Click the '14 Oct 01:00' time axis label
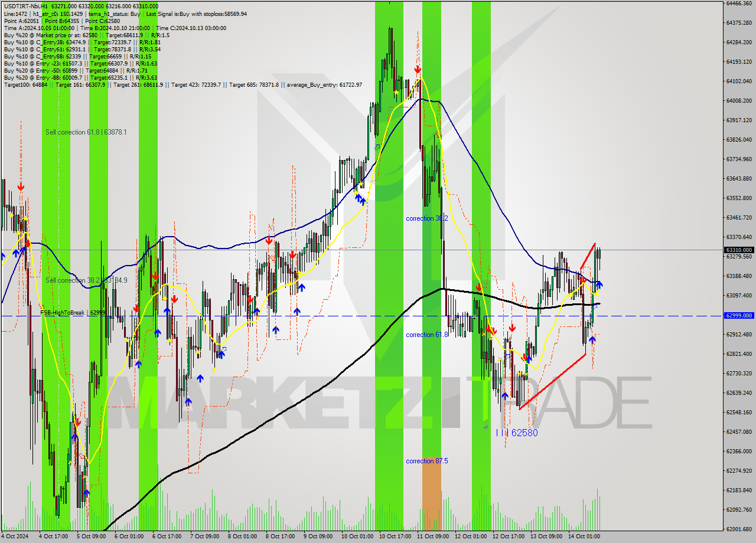 click(x=584, y=537)
